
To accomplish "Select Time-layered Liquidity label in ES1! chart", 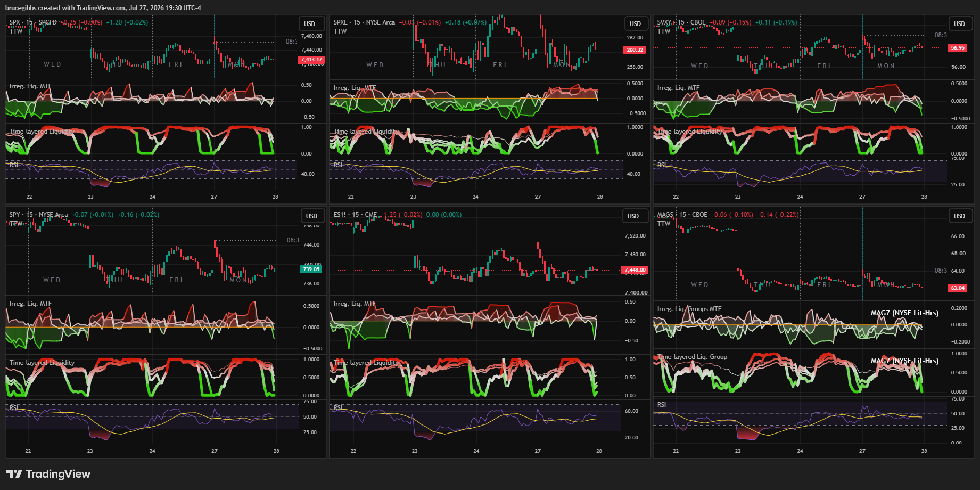I will 366,363.
